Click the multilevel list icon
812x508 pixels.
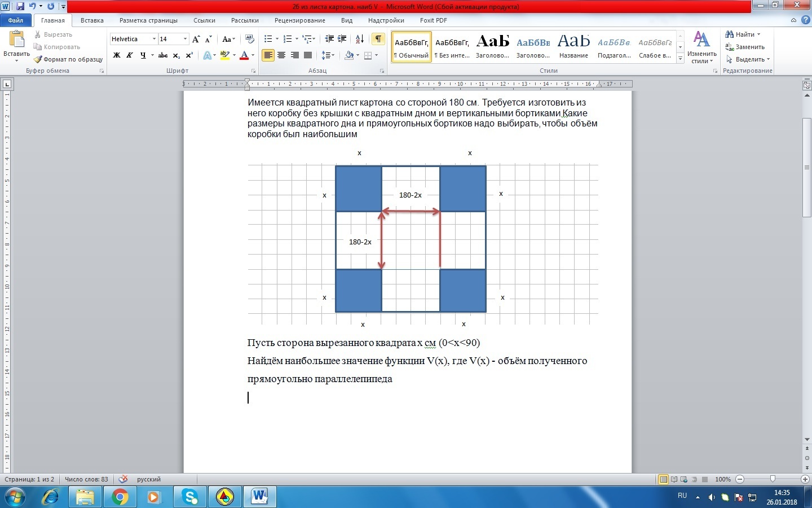[307, 39]
